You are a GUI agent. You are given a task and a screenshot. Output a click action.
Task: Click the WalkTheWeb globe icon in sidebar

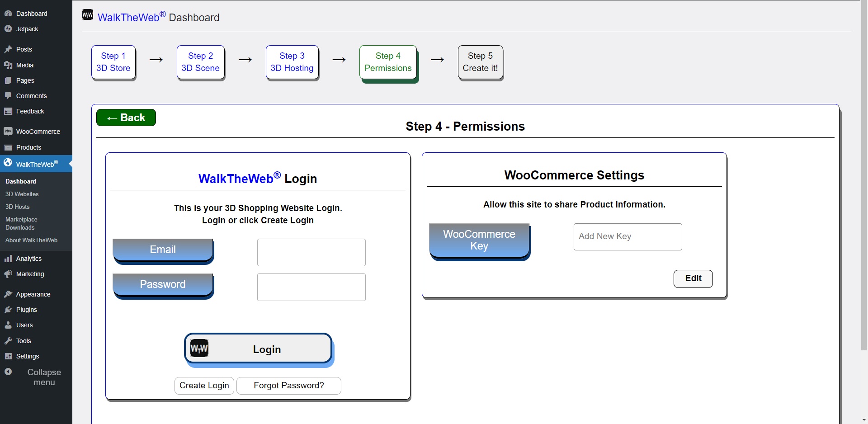pos(8,163)
